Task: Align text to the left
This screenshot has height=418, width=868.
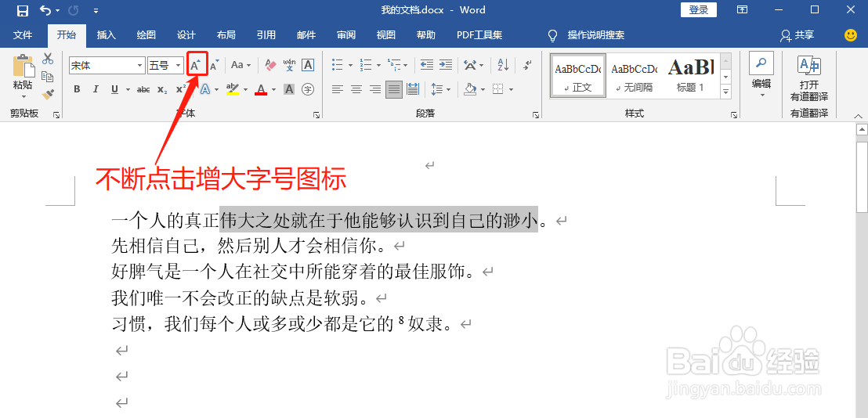Action: pos(338,89)
